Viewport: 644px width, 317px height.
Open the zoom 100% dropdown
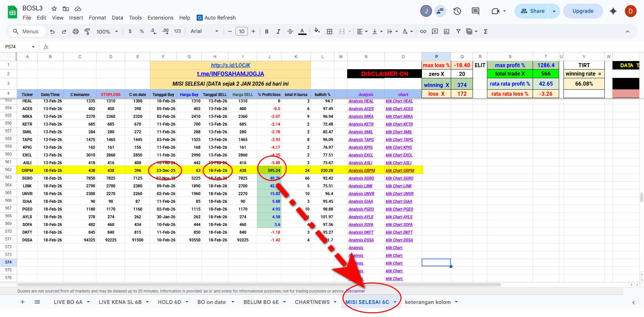point(107,32)
